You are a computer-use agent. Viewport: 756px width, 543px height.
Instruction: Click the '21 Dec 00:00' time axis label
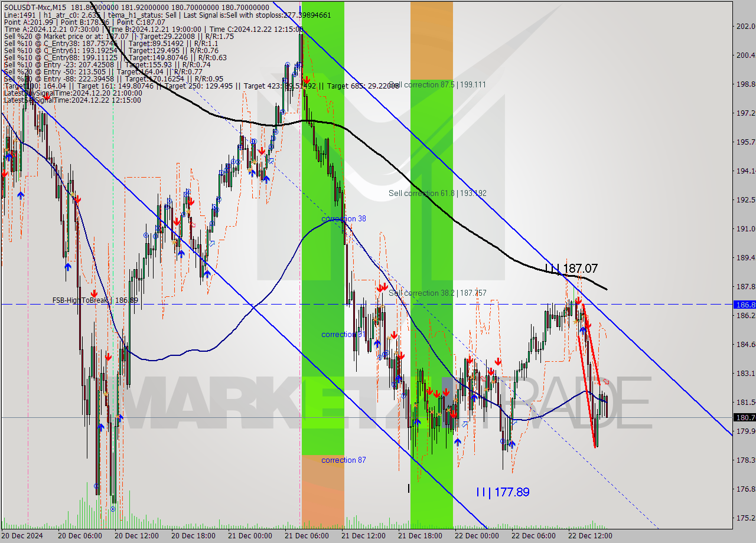[250, 535]
